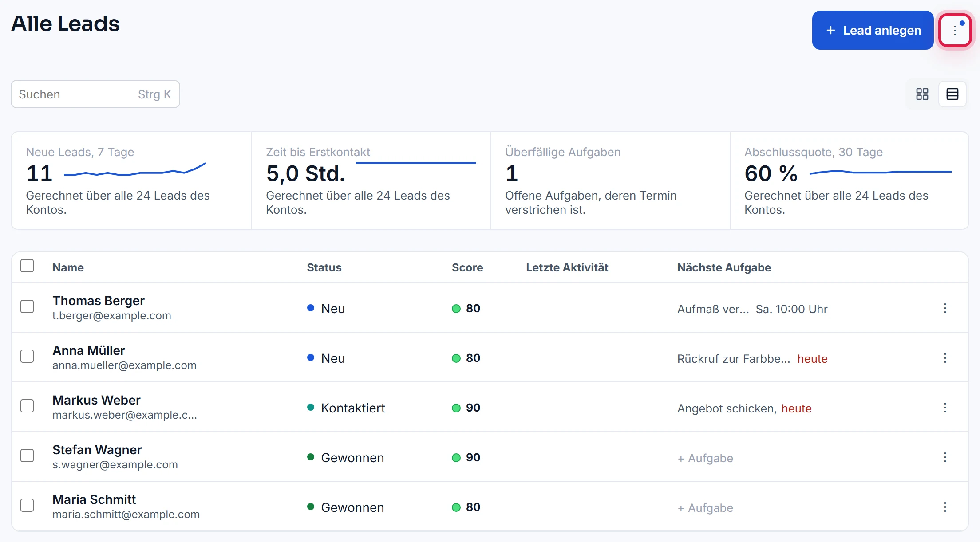Viewport: 980px width, 542px height.
Task: Click Kontaktiert status of Markus Weber
Action: pos(346,408)
